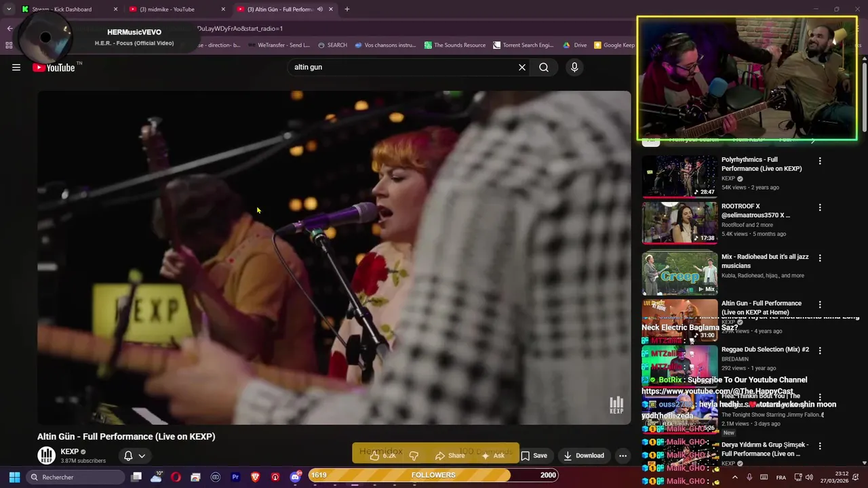868x488 pixels.
Task: Open Brave browser from the taskbar
Action: point(256,477)
